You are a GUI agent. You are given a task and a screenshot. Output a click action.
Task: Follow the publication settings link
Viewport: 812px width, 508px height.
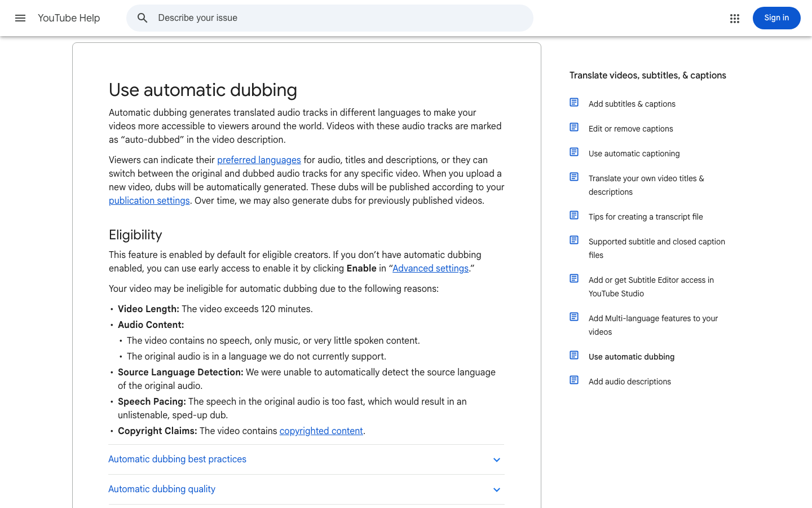click(x=149, y=201)
